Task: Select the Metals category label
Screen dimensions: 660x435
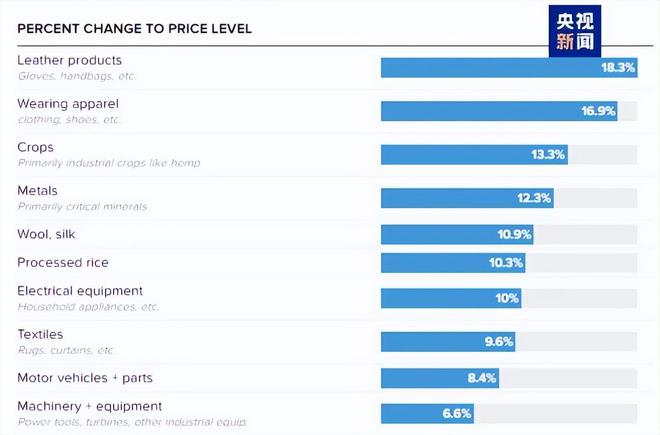Action: (37, 191)
